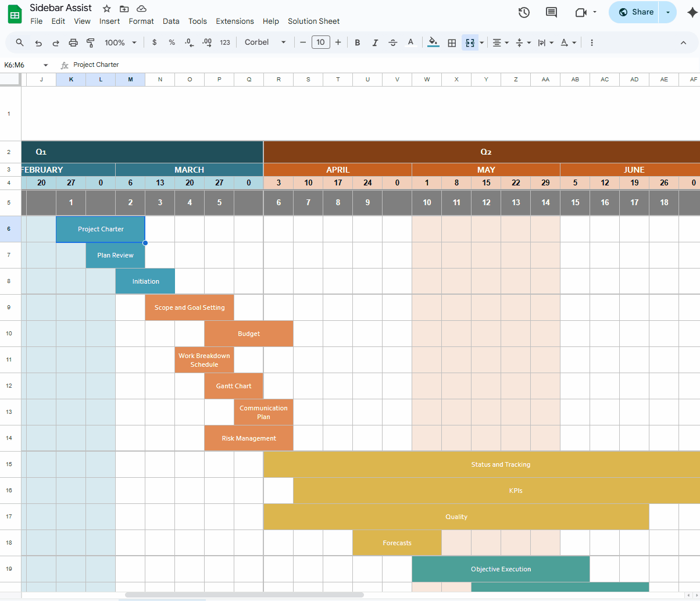Screen dimensions: 700x601
Task: Open the Extensions menu
Action: tap(235, 21)
